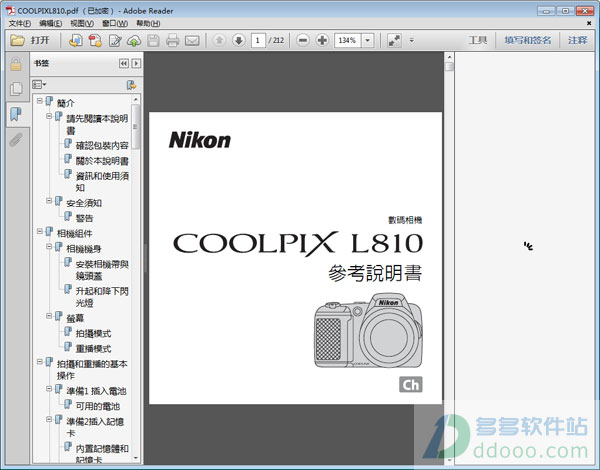Viewport: 600px width, 470px height.
Task: Open a file with the folder icon
Action: [17, 40]
